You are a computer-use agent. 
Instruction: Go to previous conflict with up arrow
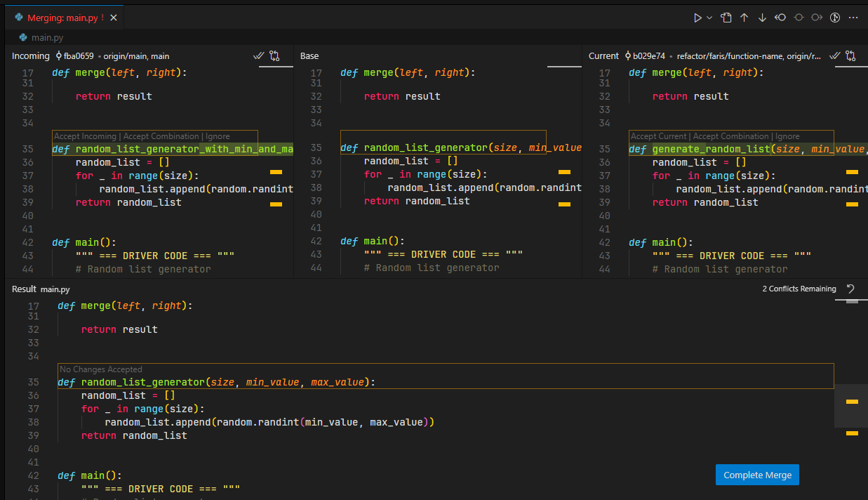click(x=745, y=18)
